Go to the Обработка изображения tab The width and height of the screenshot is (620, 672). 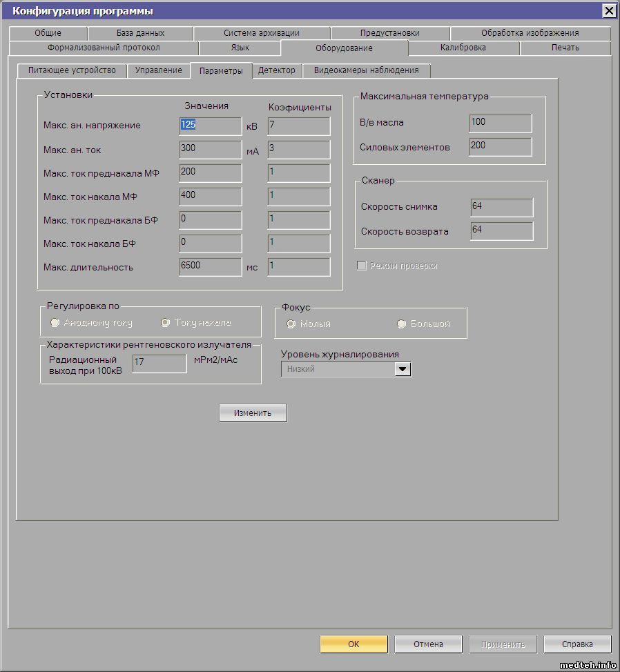click(x=530, y=32)
